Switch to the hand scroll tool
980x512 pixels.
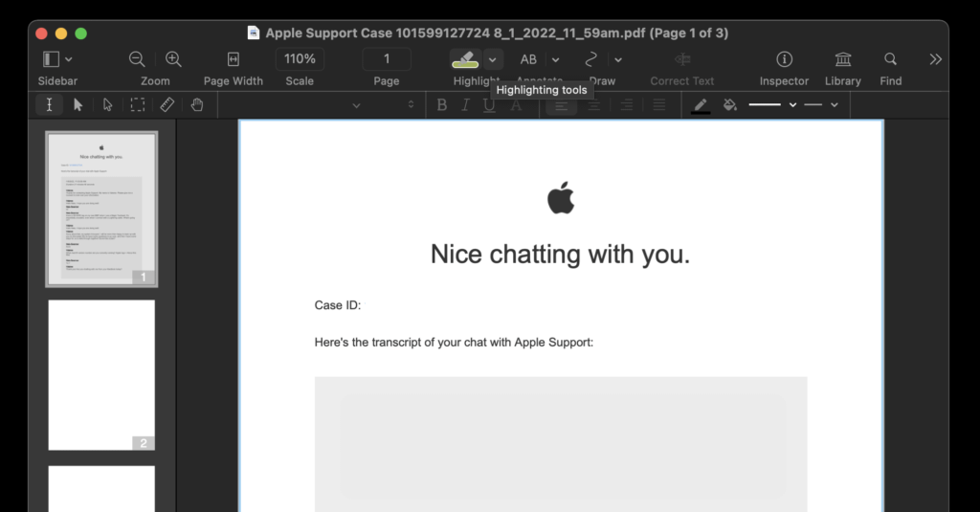[x=197, y=105]
